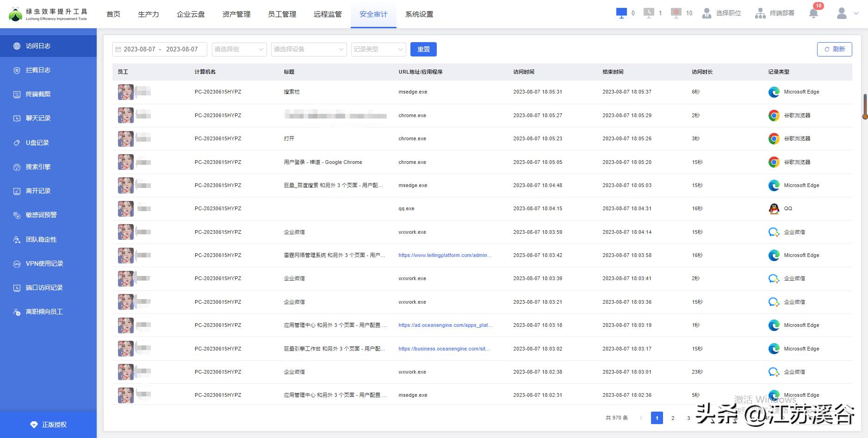This screenshot has height=438, width=868.
Task: Click the QQ icon in the record list
Action: [774, 208]
